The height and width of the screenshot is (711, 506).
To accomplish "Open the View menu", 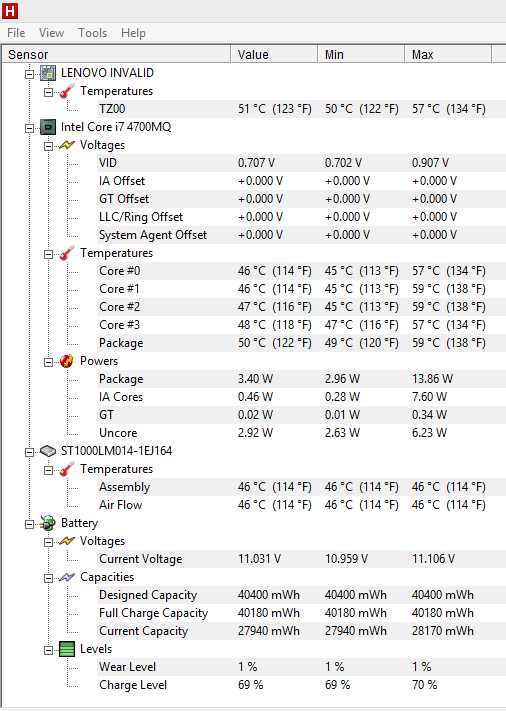I will [51, 33].
